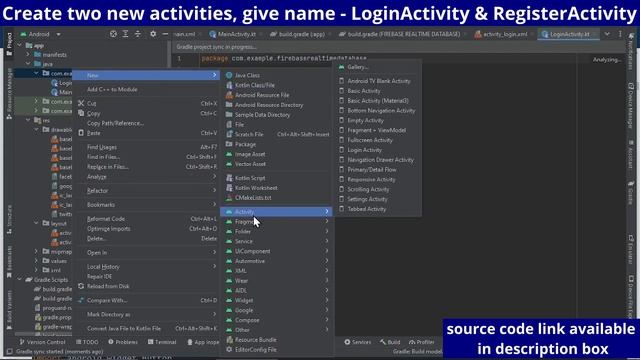The width and height of the screenshot is (640, 360).
Task: Expand the XML submenu
Action: (277, 271)
